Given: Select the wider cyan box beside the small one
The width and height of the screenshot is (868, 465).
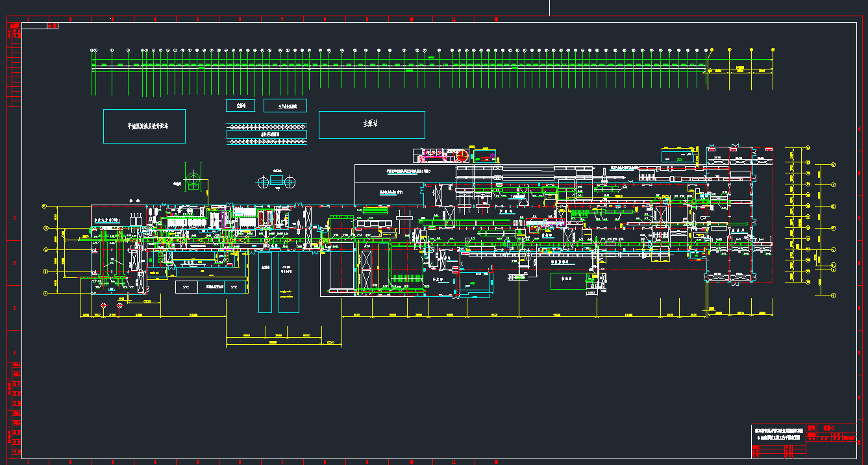Looking at the screenshot, I should (x=285, y=105).
